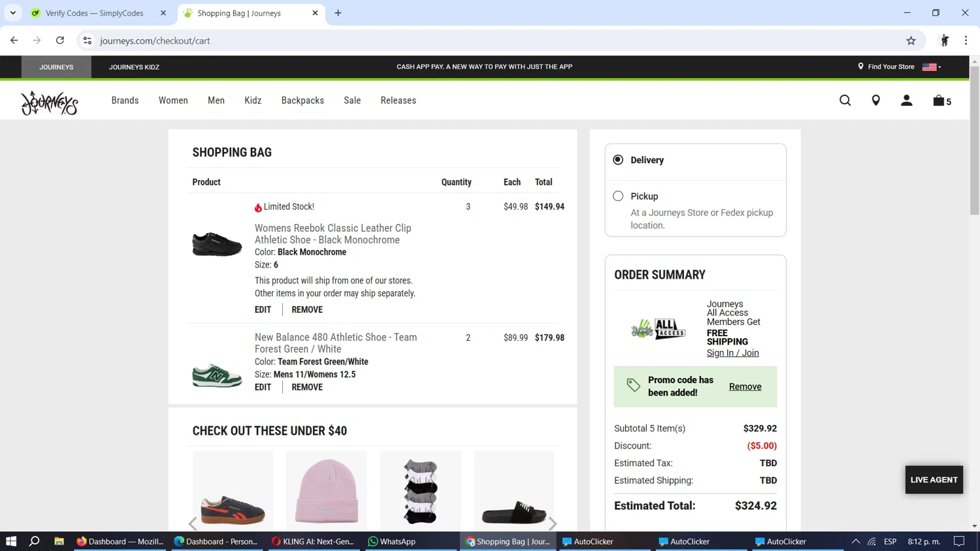980x551 pixels.
Task: Click the New Balance green shoe thumbnail
Action: pyautogui.click(x=217, y=376)
